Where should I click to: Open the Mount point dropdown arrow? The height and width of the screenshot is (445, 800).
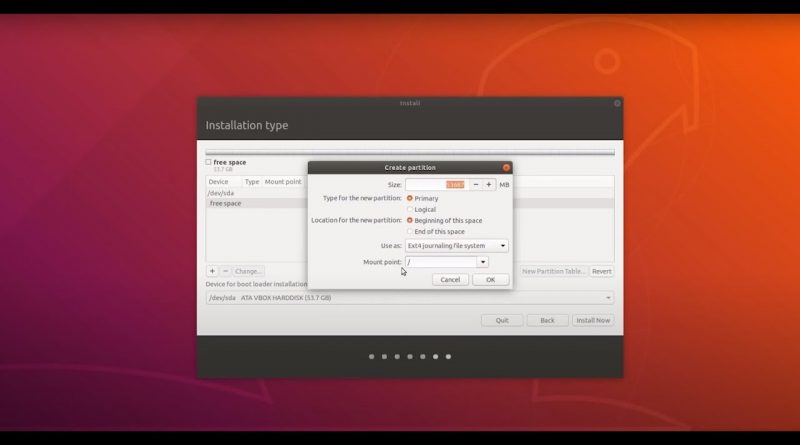(483, 262)
